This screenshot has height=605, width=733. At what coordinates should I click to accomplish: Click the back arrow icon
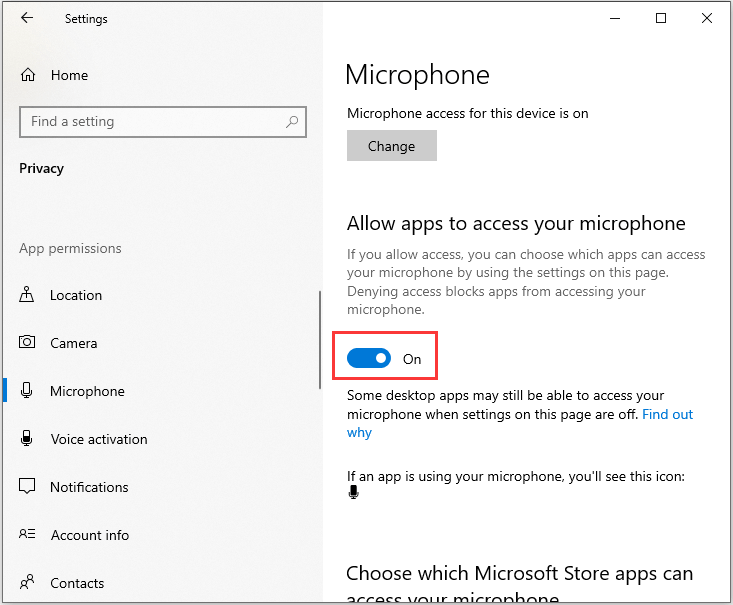coord(27,18)
